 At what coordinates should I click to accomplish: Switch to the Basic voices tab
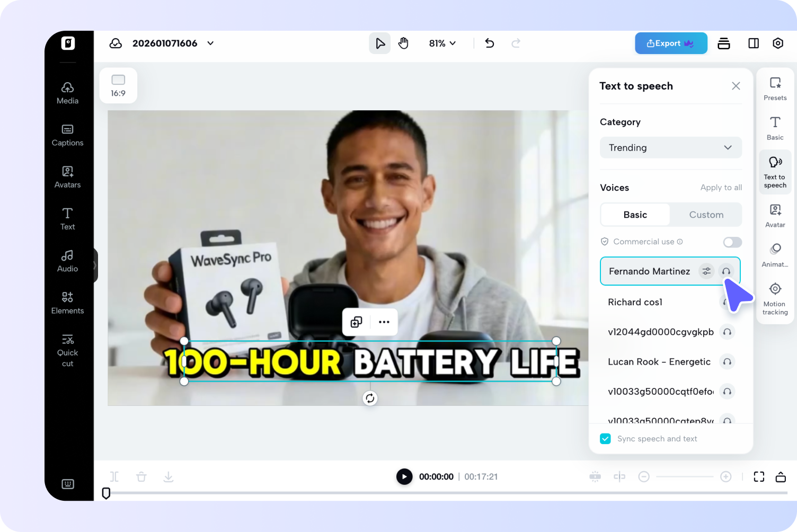click(635, 215)
